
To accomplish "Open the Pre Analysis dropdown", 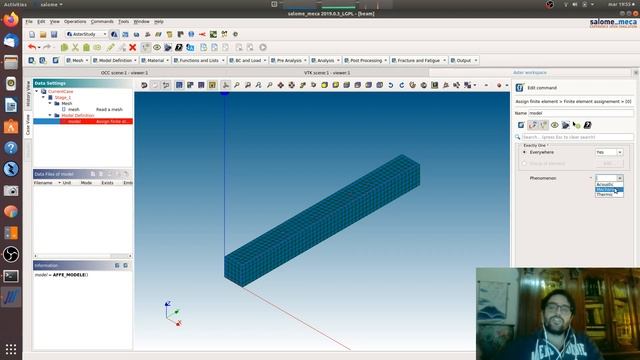I will click(x=289, y=60).
